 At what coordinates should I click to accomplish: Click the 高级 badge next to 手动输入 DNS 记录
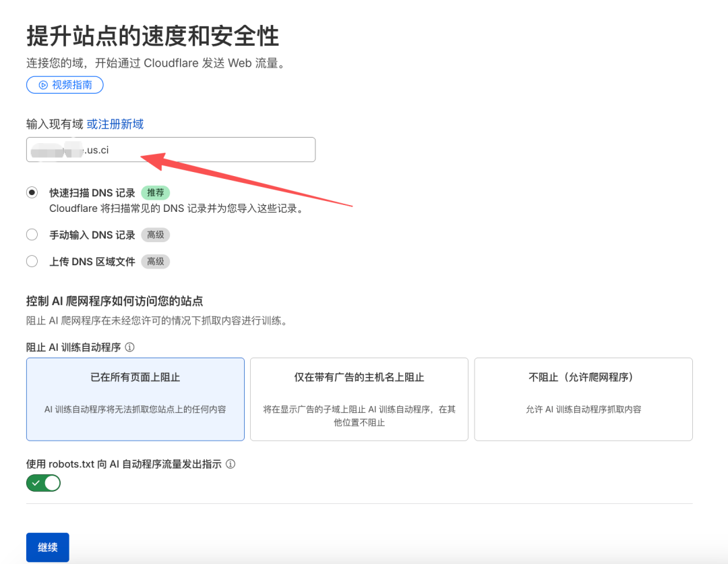coord(155,234)
